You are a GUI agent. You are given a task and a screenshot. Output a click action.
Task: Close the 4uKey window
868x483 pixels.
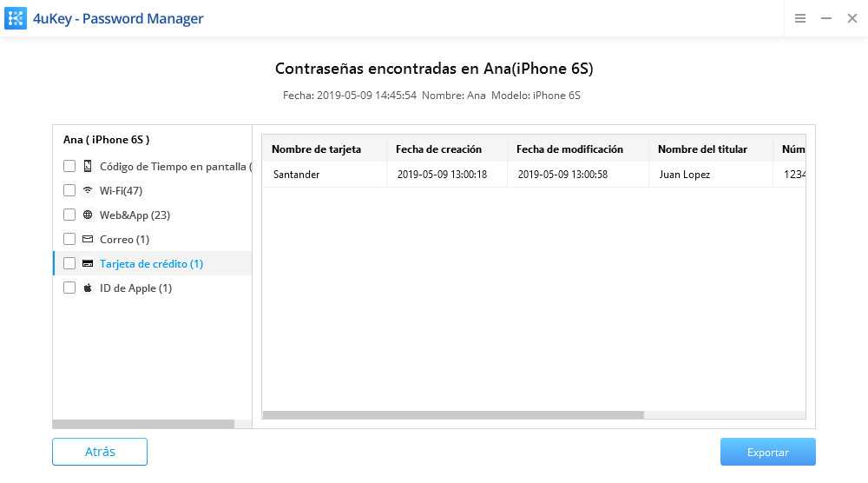coord(852,18)
